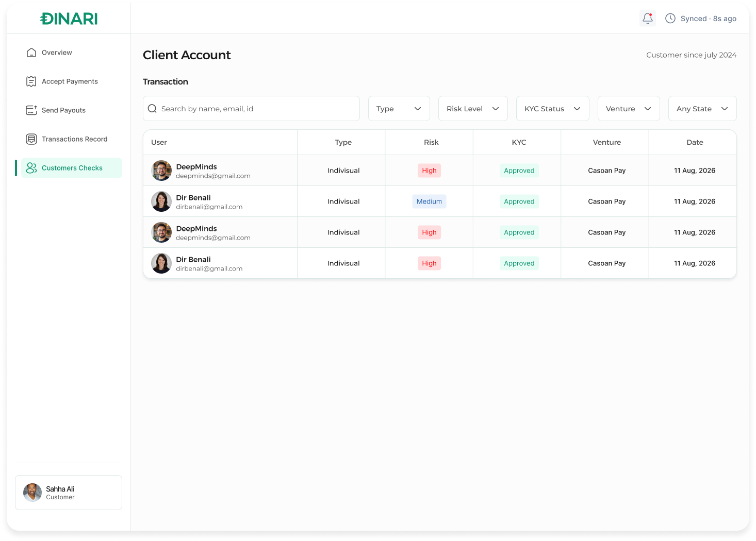Image resolution: width=756 pixels, height=541 pixels.
Task: Click the Client Account heading
Action: pyautogui.click(x=187, y=55)
